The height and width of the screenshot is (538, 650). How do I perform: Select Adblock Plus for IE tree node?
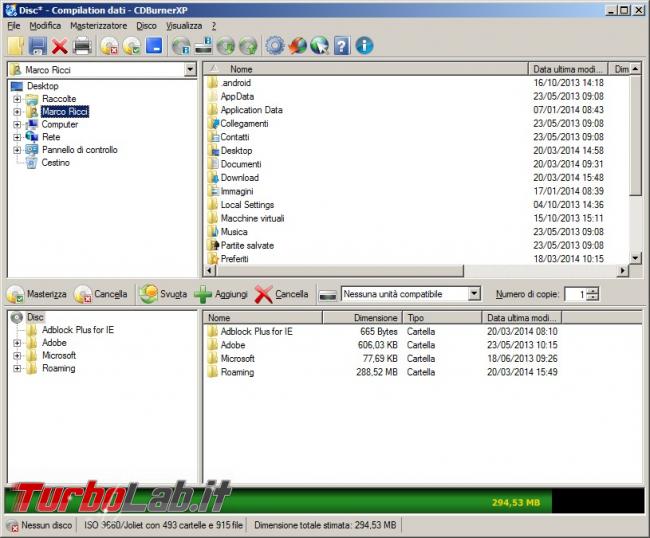coord(78,330)
